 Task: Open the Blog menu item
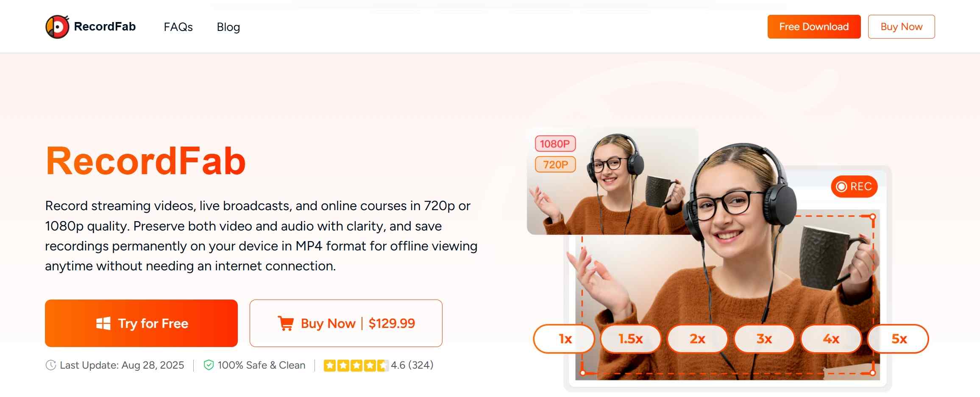click(x=228, y=27)
